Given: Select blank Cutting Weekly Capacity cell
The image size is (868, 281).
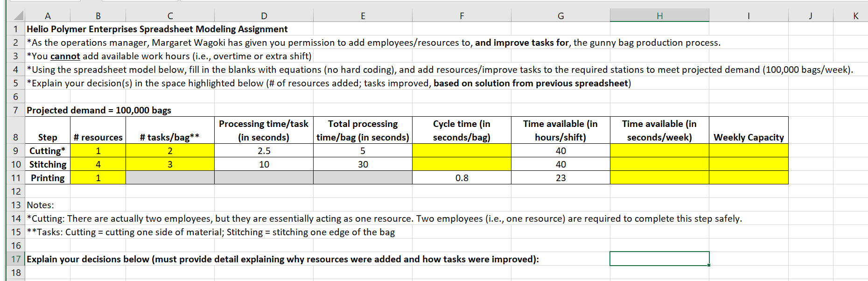Looking at the screenshot, I should point(749,151).
